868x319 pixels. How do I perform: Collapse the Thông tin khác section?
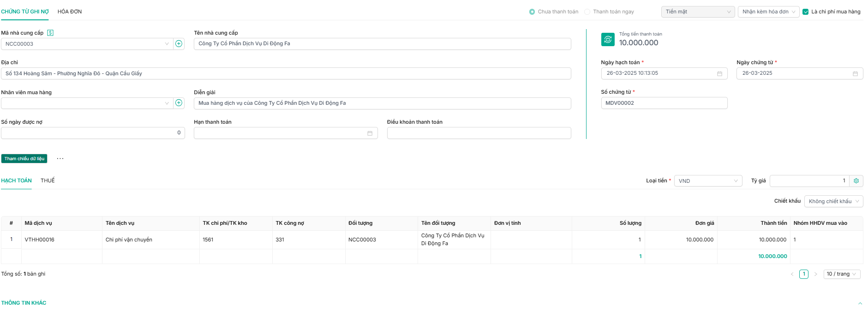860,303
